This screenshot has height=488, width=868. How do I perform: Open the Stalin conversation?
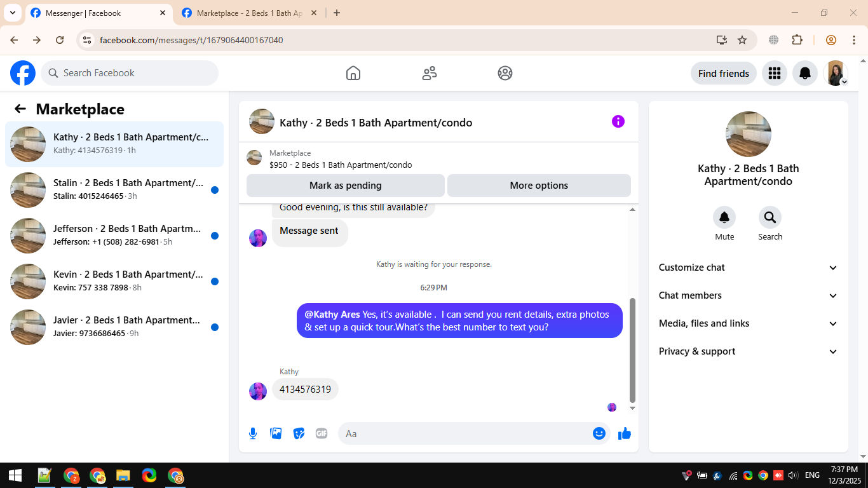(114, 190)
